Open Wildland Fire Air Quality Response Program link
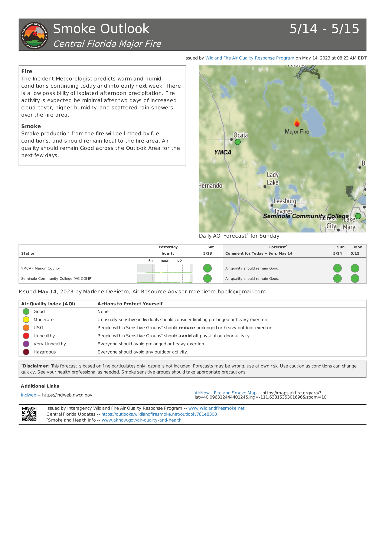The width and height of the screenshot is (392, 554). click(250, 58)
